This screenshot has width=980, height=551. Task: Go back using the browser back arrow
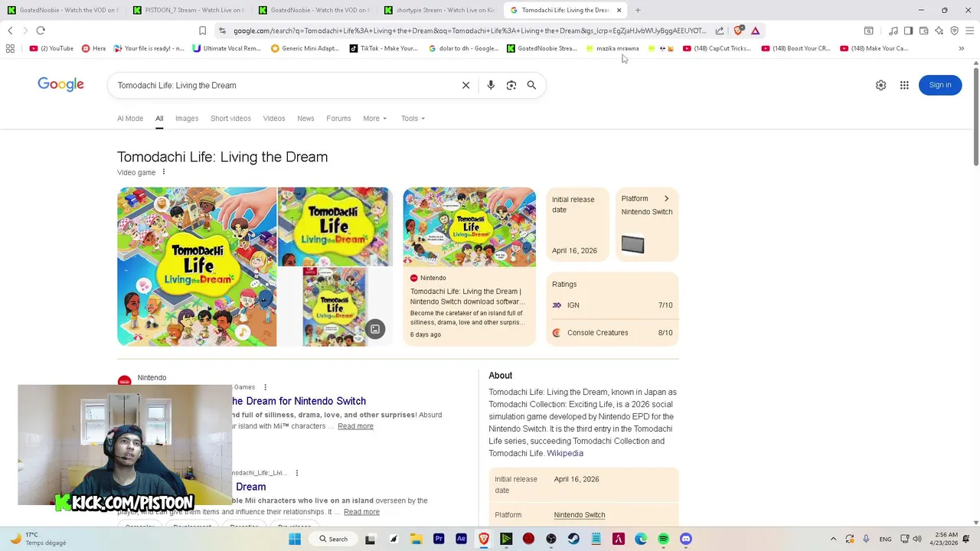(x=10, y=31)
